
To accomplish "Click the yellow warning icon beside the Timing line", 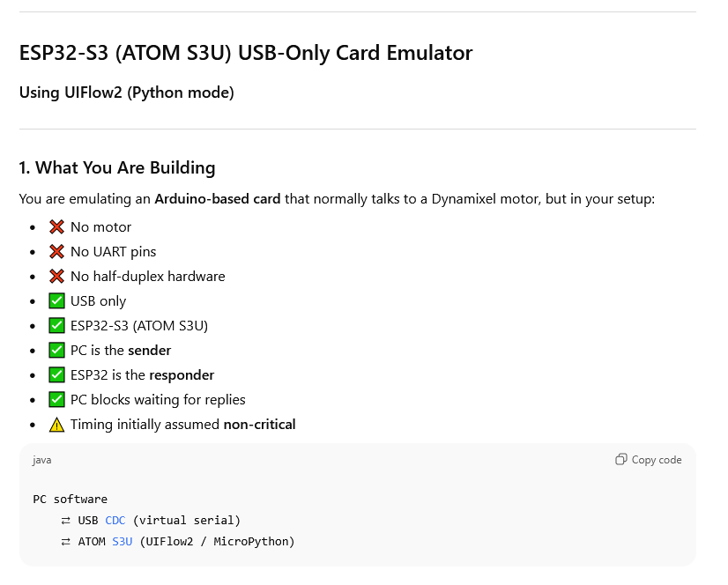I will (57, 425).
